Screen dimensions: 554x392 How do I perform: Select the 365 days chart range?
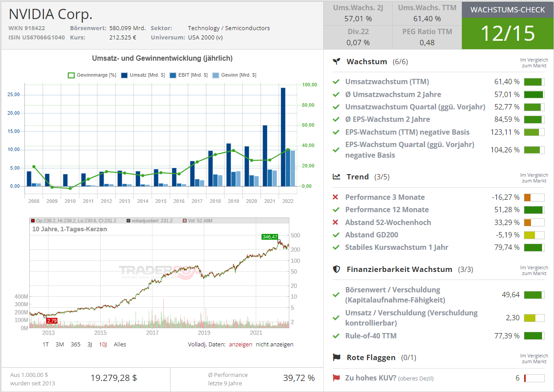click(76, 344)
